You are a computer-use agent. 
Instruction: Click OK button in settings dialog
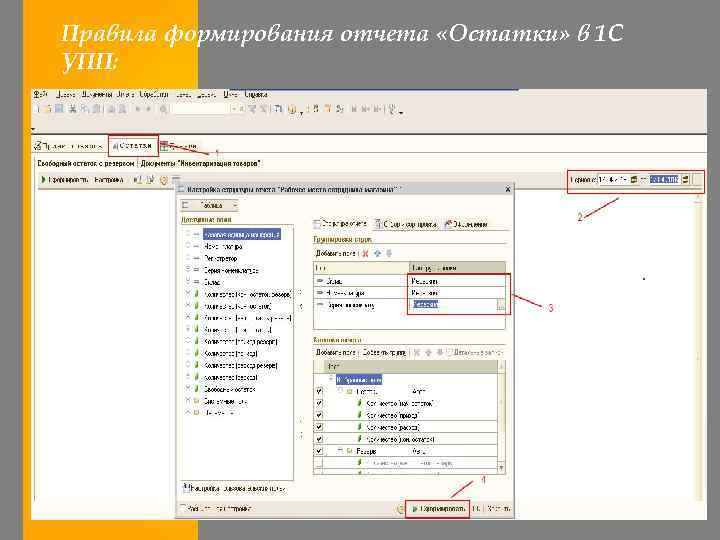pos(476,508)
